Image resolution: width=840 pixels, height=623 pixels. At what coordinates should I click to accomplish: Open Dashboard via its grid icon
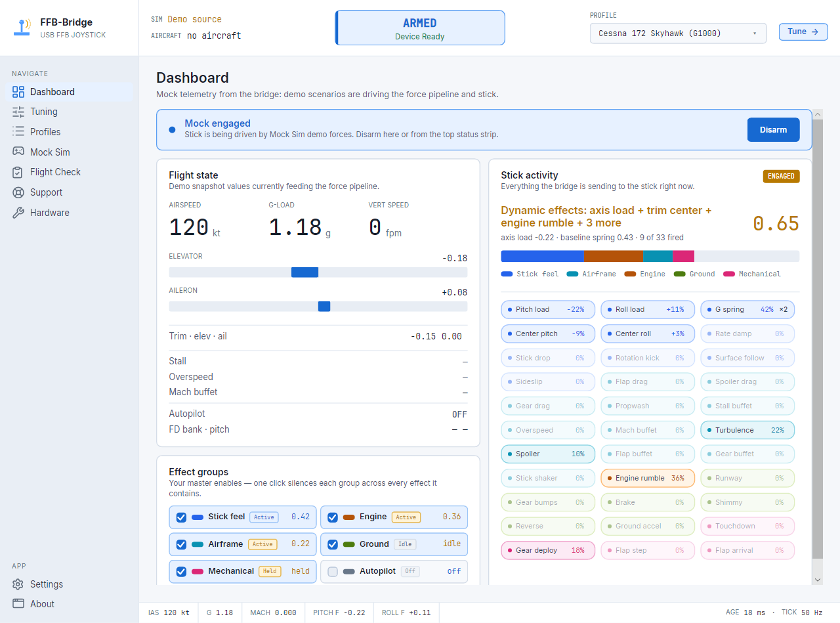18,92
